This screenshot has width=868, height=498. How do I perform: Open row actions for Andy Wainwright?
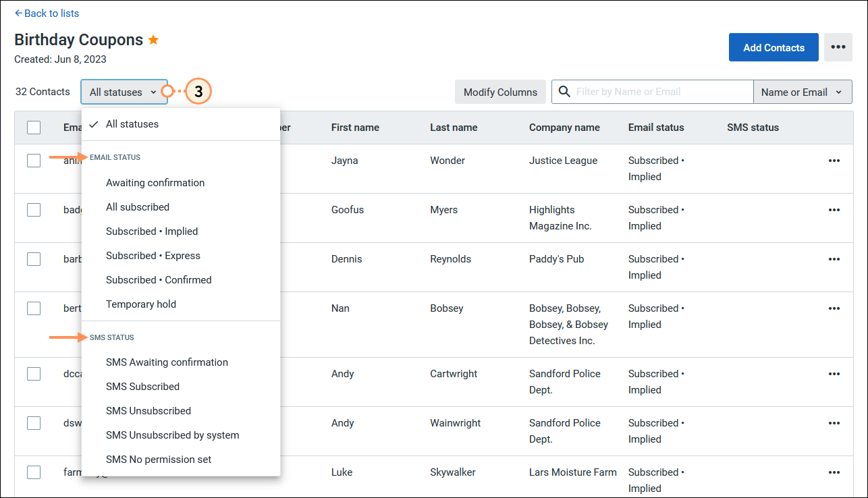point(834,423)
